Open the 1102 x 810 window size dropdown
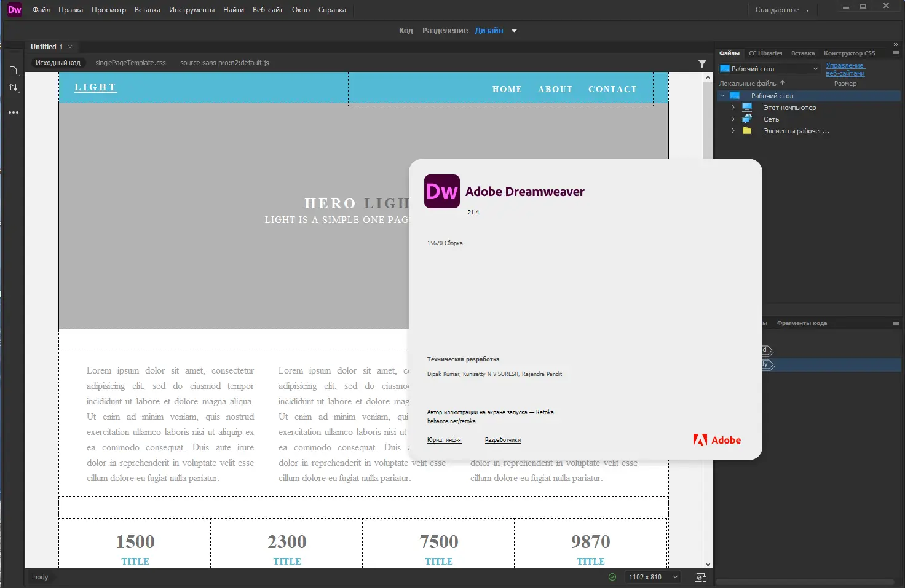905x588 pixels. click(653, 577)
